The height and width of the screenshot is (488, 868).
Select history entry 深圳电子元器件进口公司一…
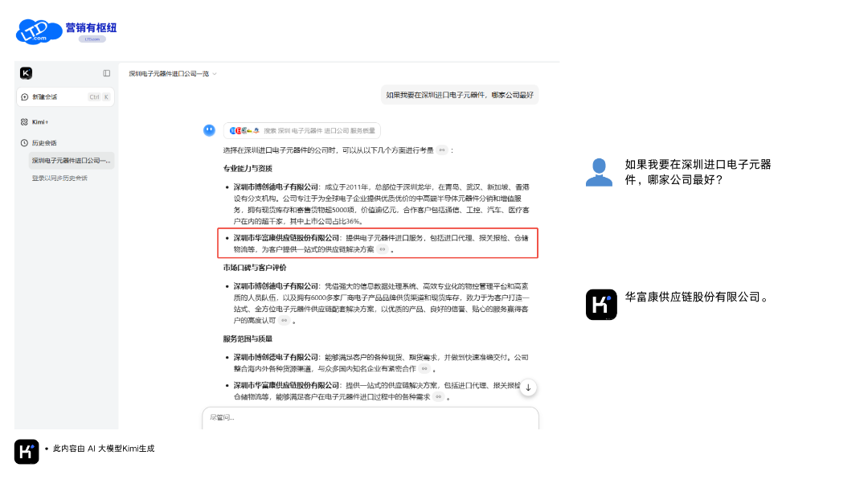(71, 161)
